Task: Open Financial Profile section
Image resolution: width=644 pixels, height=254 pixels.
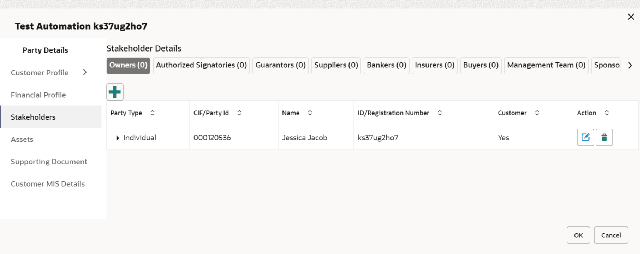Action: 38,95
